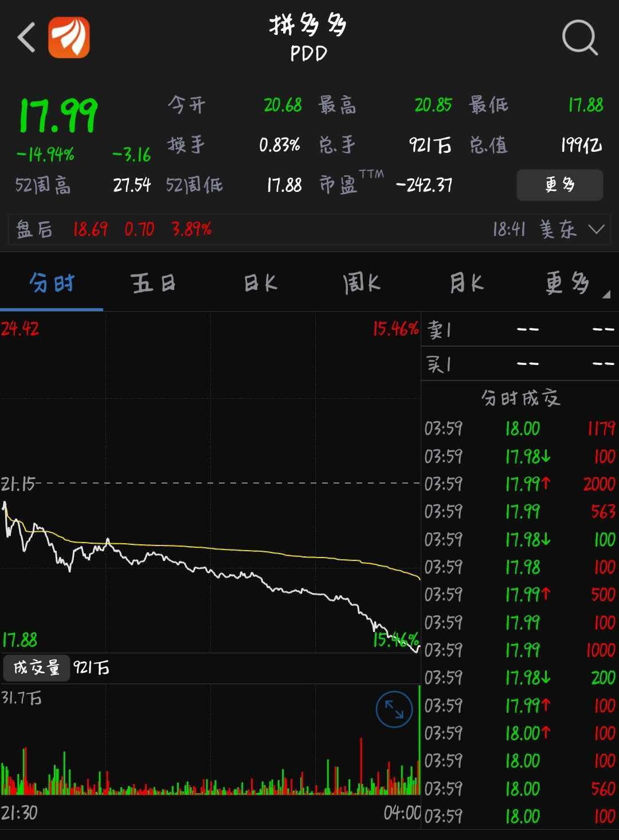This screenshot has width=619, height=840.
Task: Tap the trade row with volume 1000
Action: 520,650
